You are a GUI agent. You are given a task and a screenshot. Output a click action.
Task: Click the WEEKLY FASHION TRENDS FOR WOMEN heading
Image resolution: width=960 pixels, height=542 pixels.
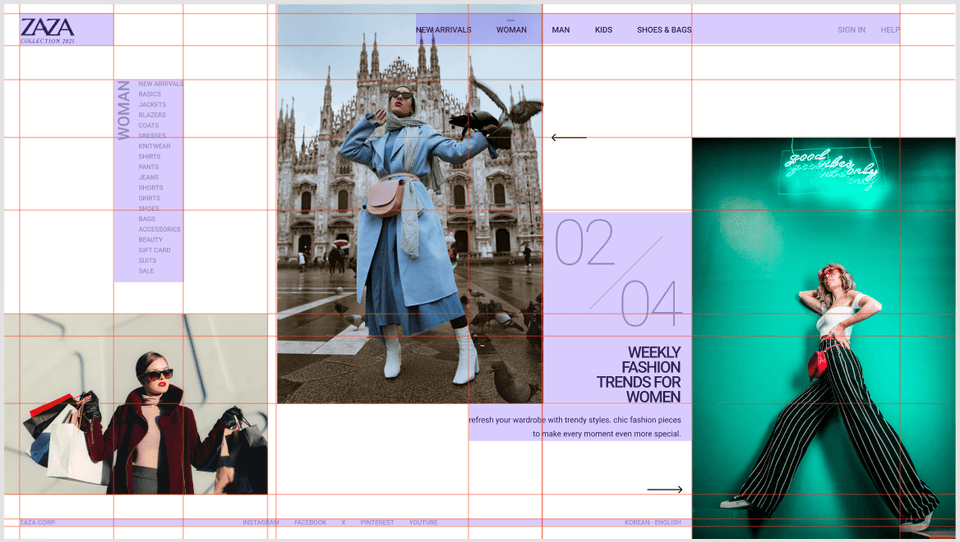pos(639,374)
